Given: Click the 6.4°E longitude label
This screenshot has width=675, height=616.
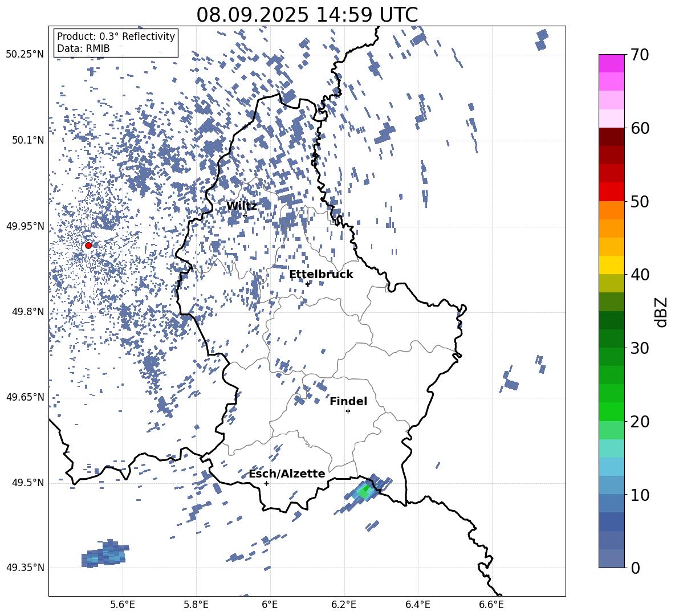Looking at the screenshot, I should [417, 605].
